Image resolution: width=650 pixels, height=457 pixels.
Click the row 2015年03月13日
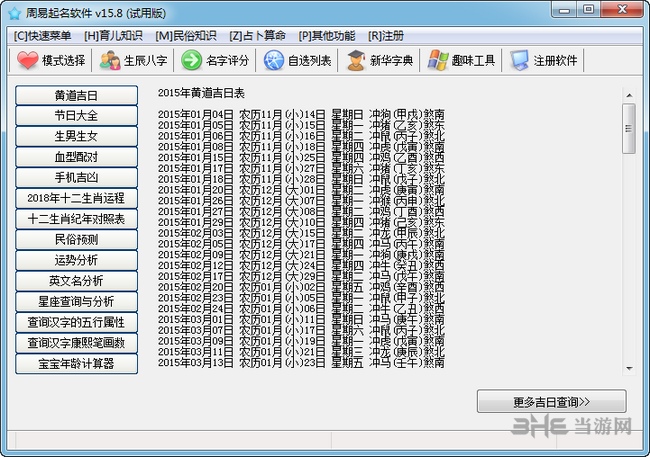[x=301, y=362]
